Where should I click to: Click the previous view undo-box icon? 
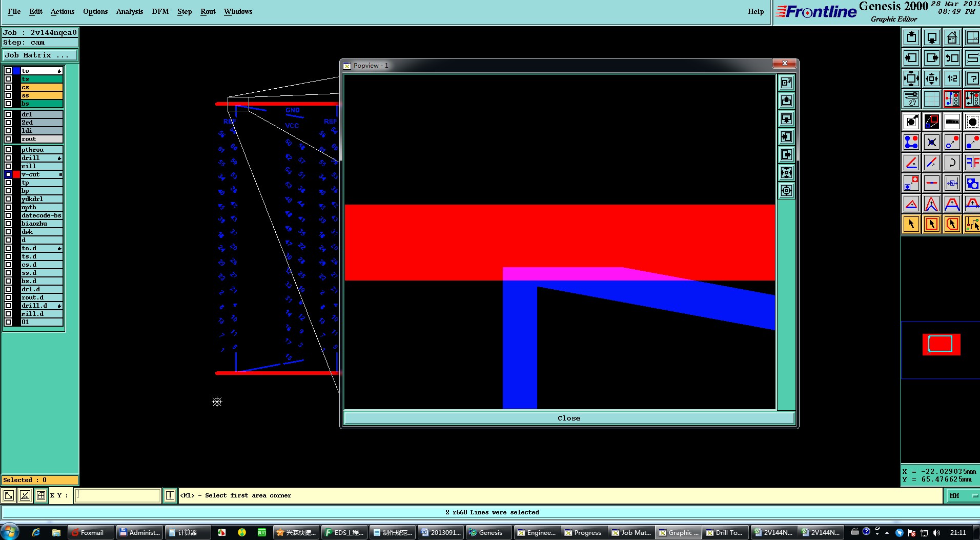tap(952, 58)
